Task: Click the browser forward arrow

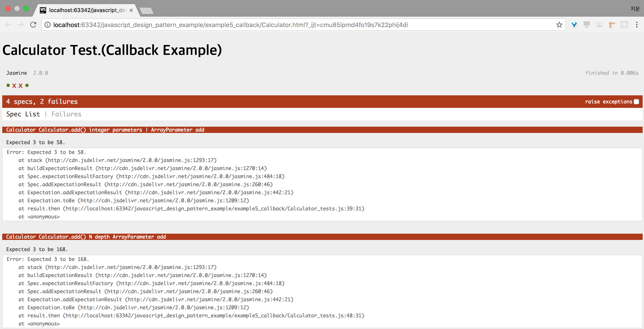Action: [21, 25]
